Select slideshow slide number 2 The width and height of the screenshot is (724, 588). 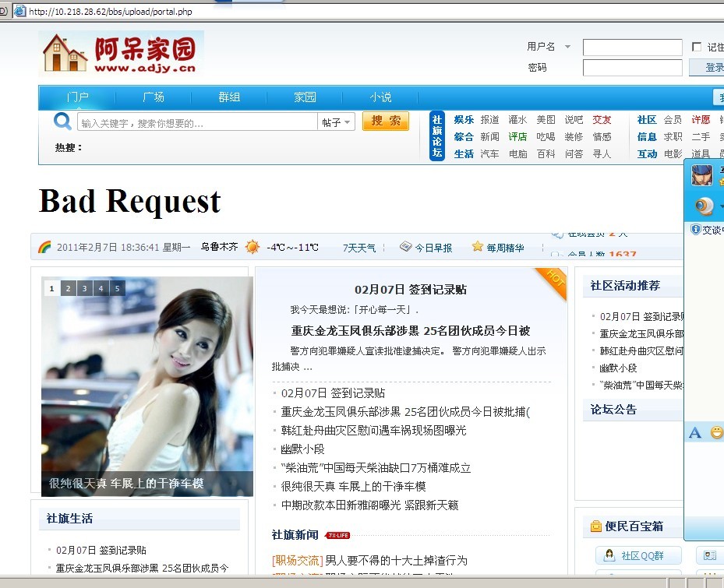click(x=68, y=288)
